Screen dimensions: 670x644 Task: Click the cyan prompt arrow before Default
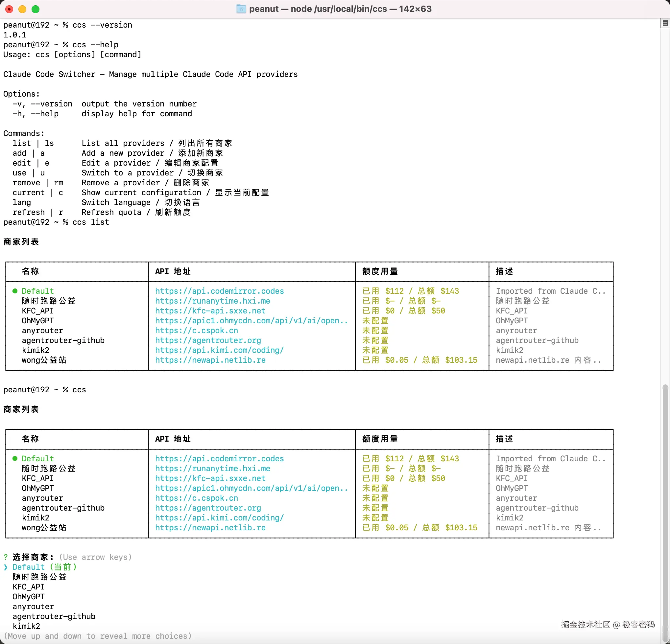[x=6, y=567]
